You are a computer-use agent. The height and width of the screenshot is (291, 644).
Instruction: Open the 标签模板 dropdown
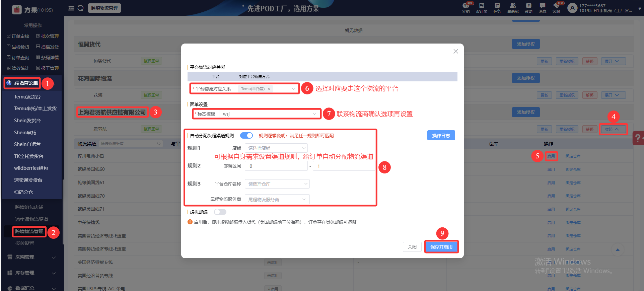click(270, 114)
